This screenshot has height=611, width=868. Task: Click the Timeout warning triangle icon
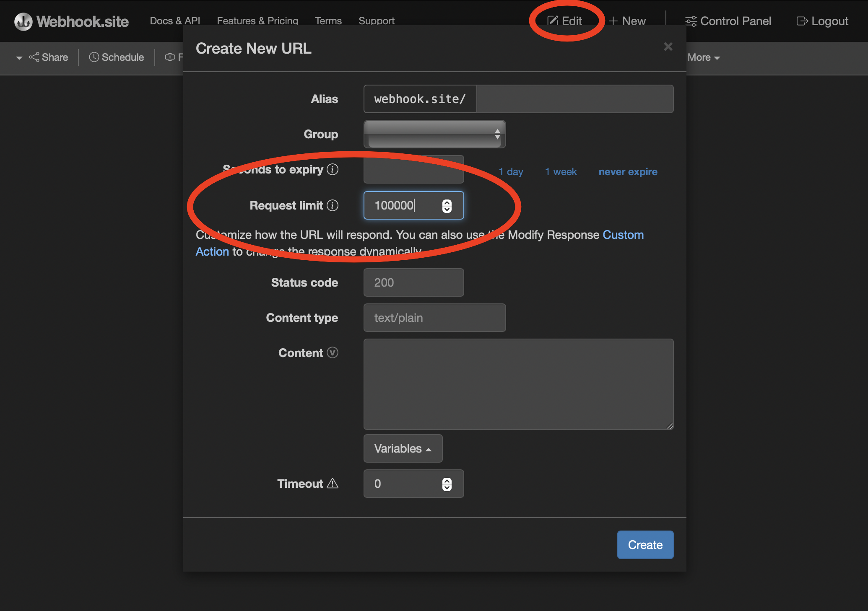pos(333,484)
